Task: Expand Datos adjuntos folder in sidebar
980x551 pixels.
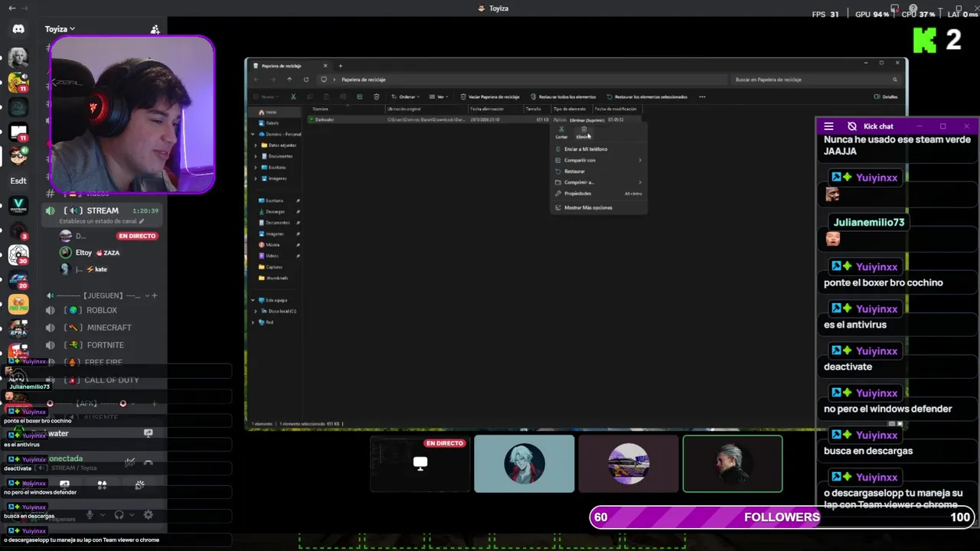Action: 256,145
